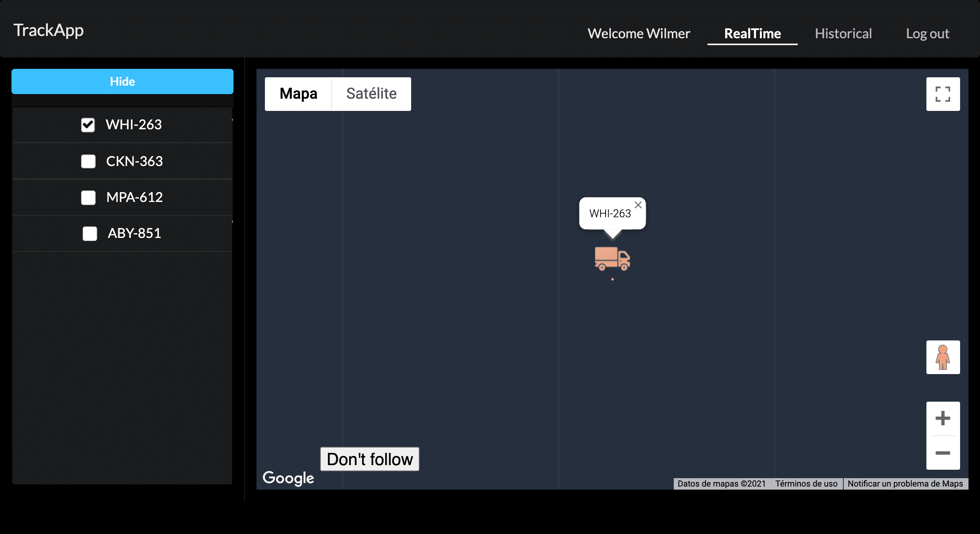This screenshot has width=980, height=534.
Task: Click Log out in the navbar
Action: point(927,34)
